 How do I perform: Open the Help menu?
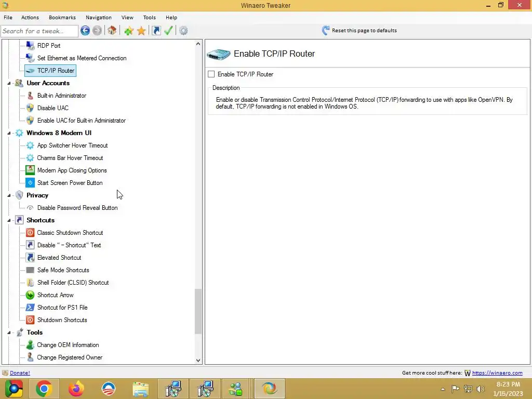(171, 17)
